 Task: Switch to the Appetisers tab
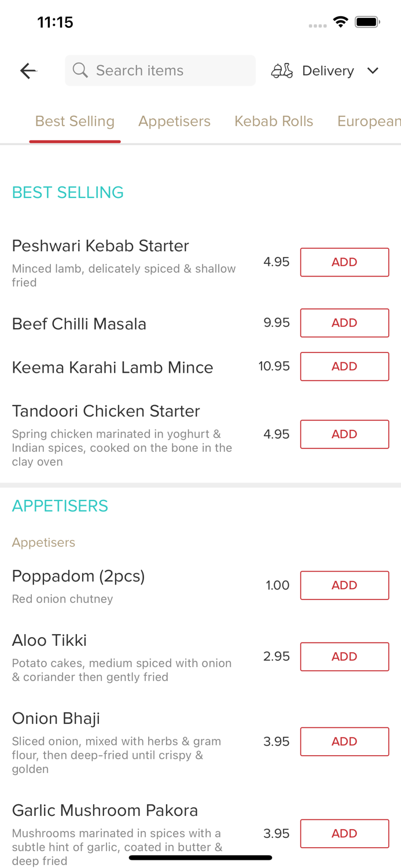(x=174, y=122)
